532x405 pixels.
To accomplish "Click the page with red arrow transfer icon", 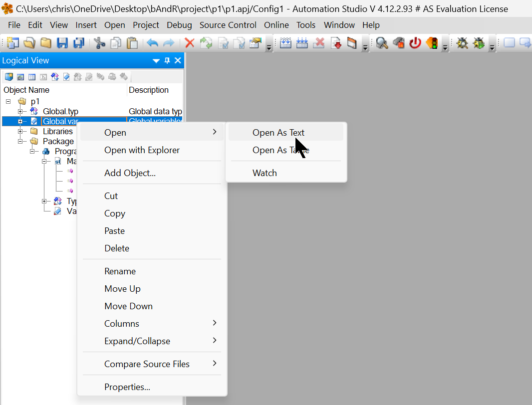I will point(335,43).
